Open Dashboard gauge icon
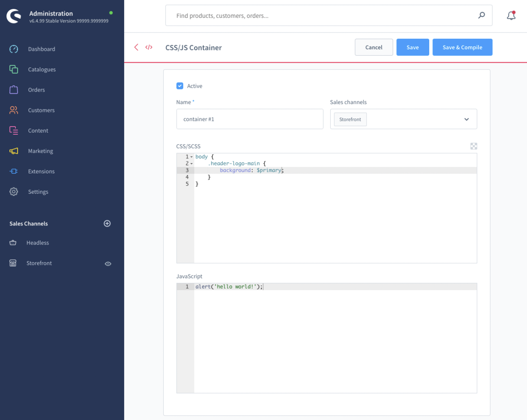 click(14, 49)
